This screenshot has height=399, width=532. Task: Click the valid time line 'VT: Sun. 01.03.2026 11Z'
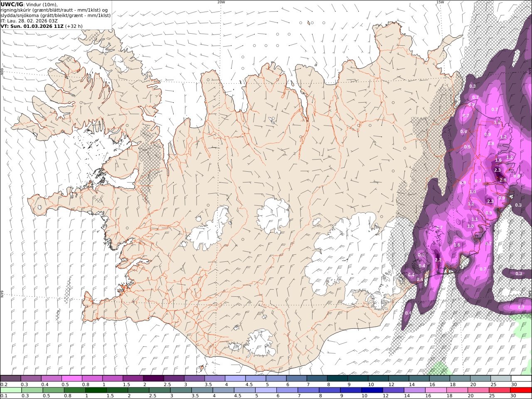pyautogui.click(x=32, y=26)
